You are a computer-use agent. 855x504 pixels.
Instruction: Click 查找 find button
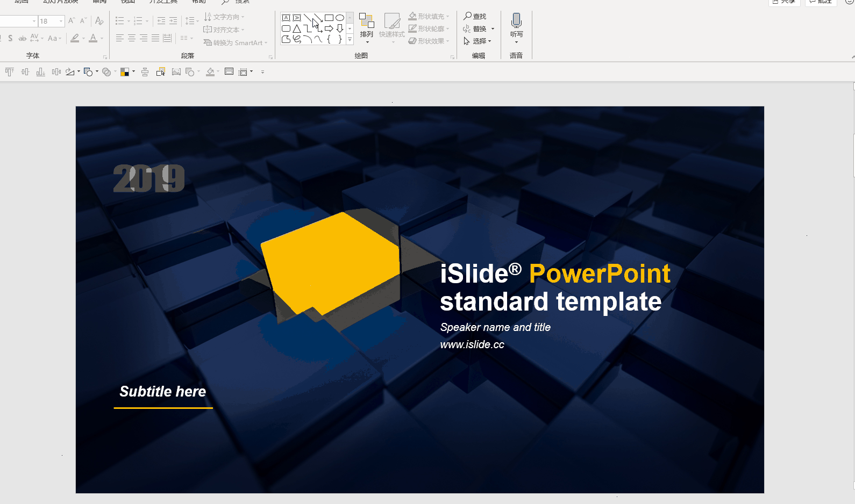click(475, 17)
